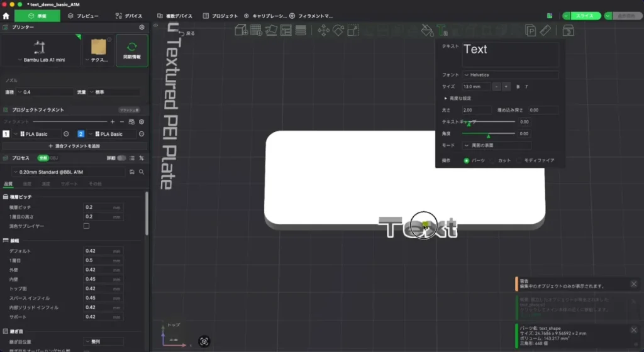The width and height of the screenshot is (644, 352).
Task: Expand the 高度な設定 section
Action: coord(458,99)
